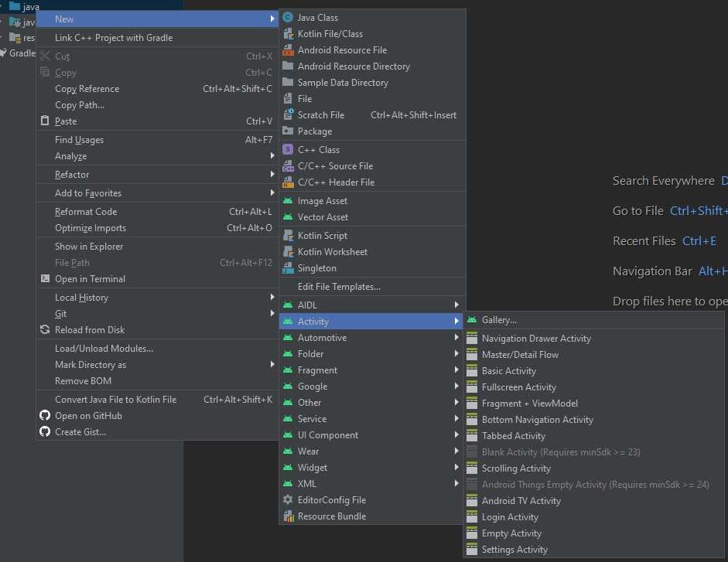Image resolution: width=728 pixels, height=562 pixels.
Task: Expand the Refactor submenu
Action: (272, 174)
